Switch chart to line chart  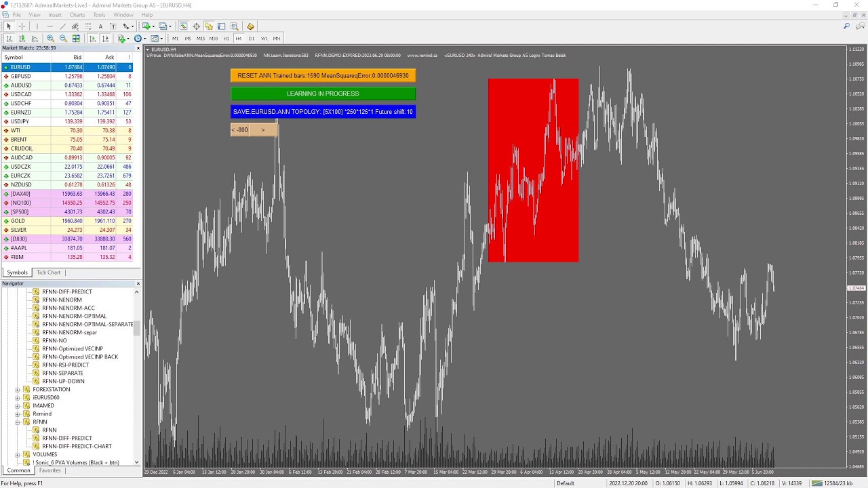tap(35, 39)
